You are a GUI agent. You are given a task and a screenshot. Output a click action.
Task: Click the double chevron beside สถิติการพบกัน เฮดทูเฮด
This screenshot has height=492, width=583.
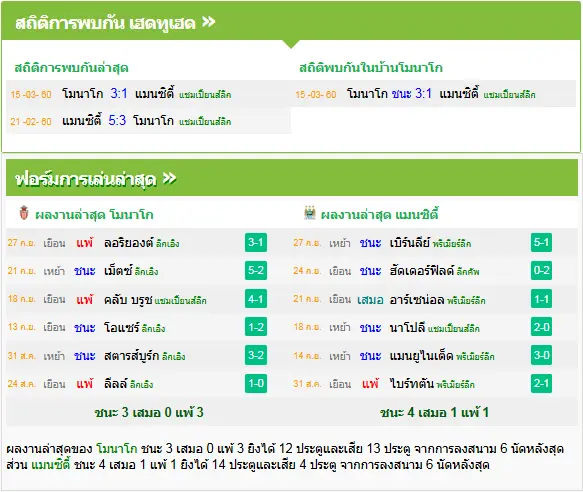pos(209,22)
